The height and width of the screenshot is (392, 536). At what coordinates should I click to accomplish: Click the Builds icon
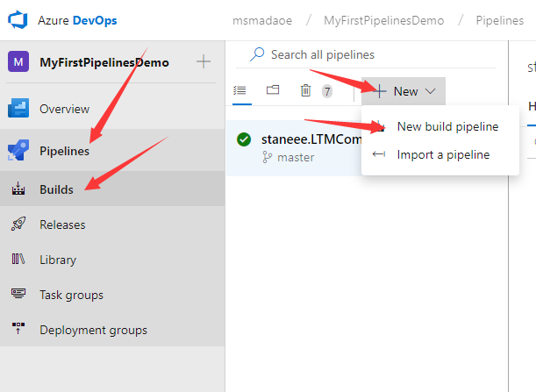[18, 189]
